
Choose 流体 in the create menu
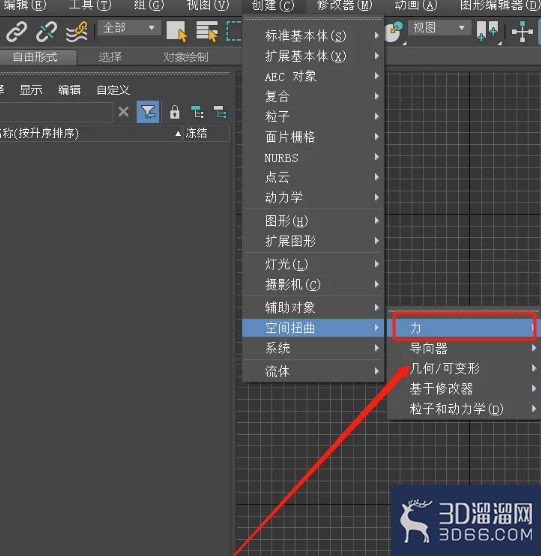coord(313,371)
